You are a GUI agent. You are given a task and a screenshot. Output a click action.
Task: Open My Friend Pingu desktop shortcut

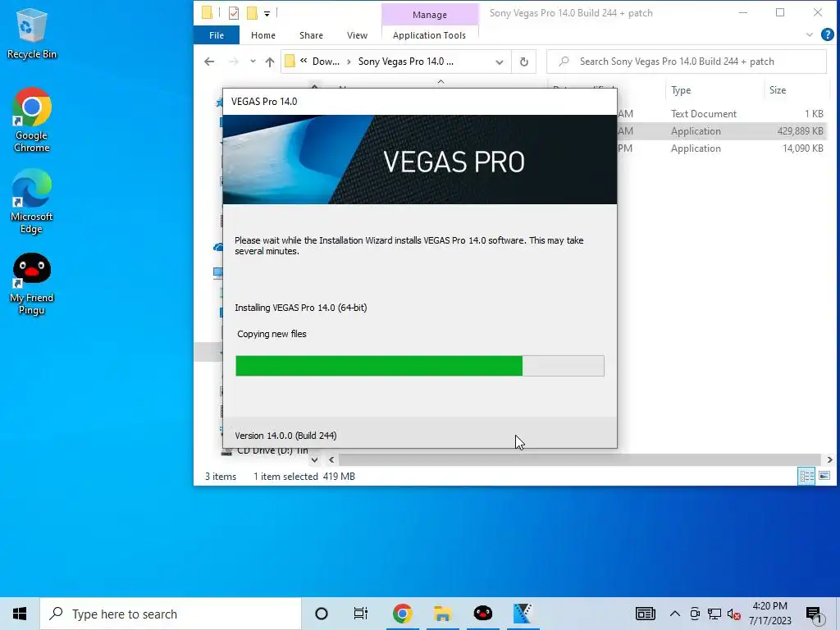[x=31, y=284]
